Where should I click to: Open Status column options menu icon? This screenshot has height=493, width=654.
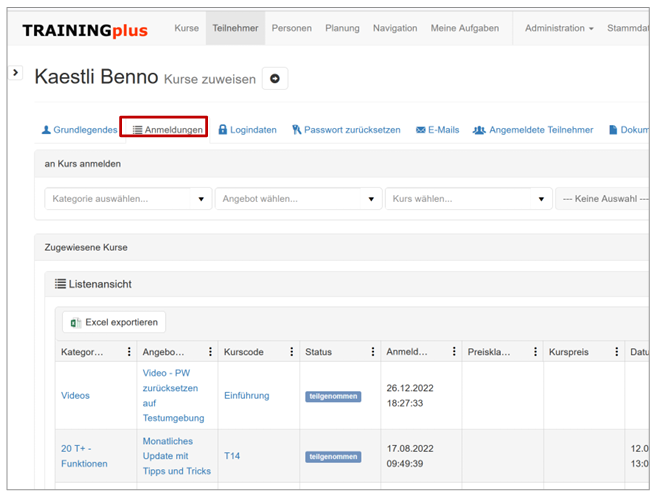374,352
